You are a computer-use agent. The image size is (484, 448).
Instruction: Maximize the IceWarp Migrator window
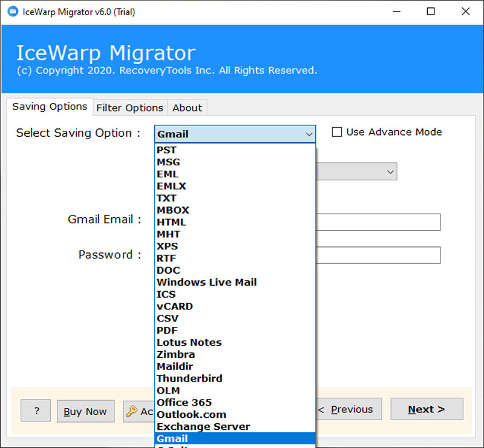point(431,12)
